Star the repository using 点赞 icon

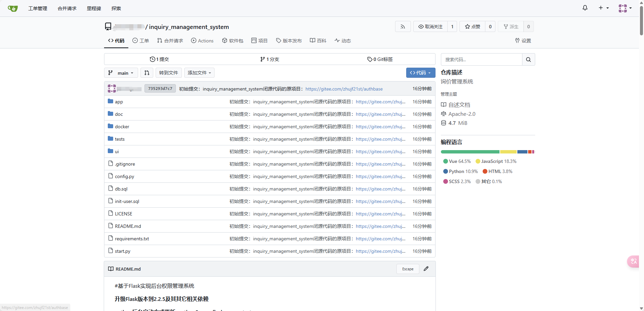473,26
